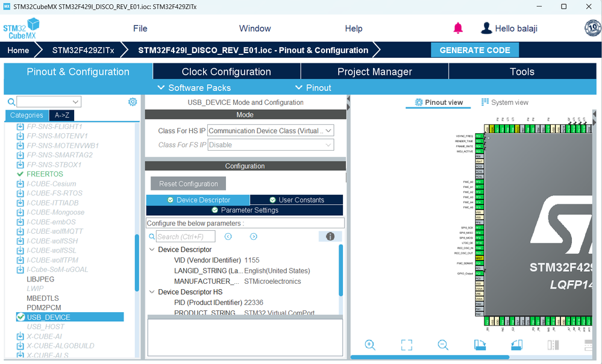Select MBEDTLS in the middleware list

(x=43, y=298)
